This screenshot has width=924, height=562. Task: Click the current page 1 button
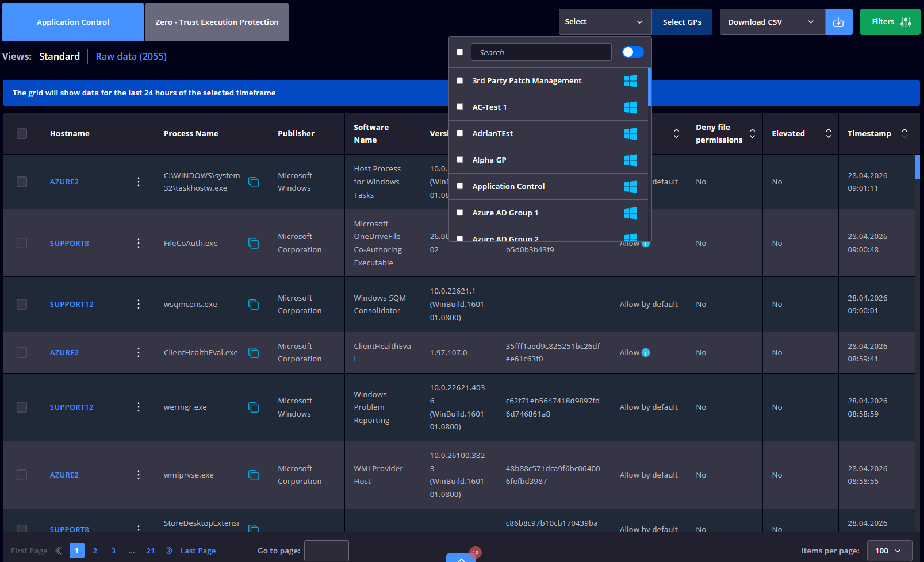[77, 551]
